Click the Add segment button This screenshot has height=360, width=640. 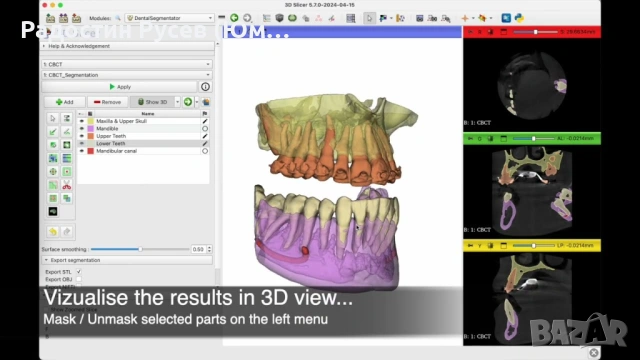(65, 102)
